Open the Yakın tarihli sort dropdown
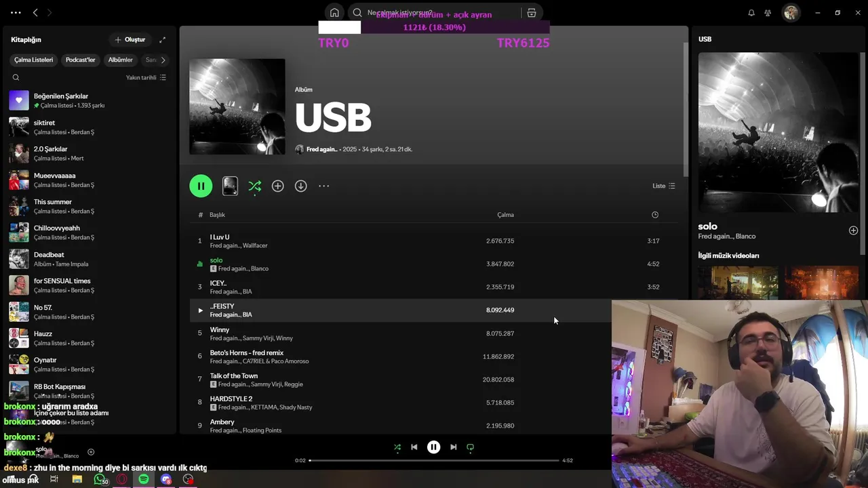Image resolution: width=868 pixels, height=488 pixels. pyautogui.click(x=146, y=77)
